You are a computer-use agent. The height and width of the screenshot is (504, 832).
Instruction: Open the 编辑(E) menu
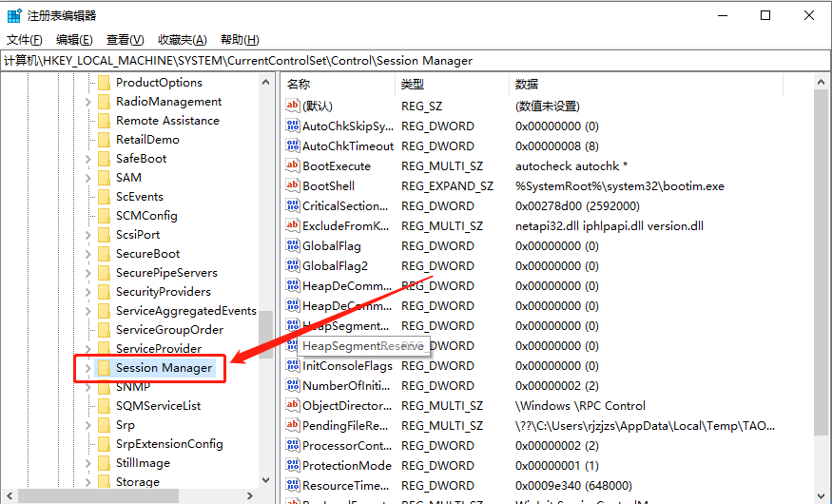(74, 40)
